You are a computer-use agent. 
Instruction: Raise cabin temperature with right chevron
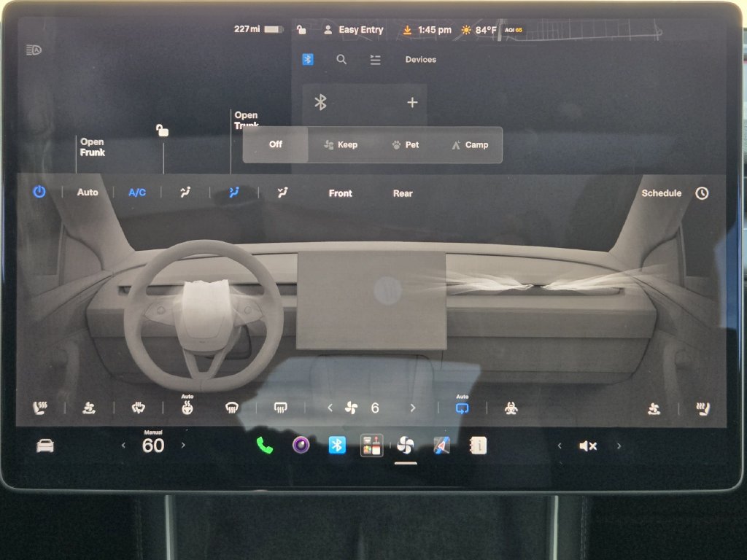pyautogui.click(x=183, y=446)
